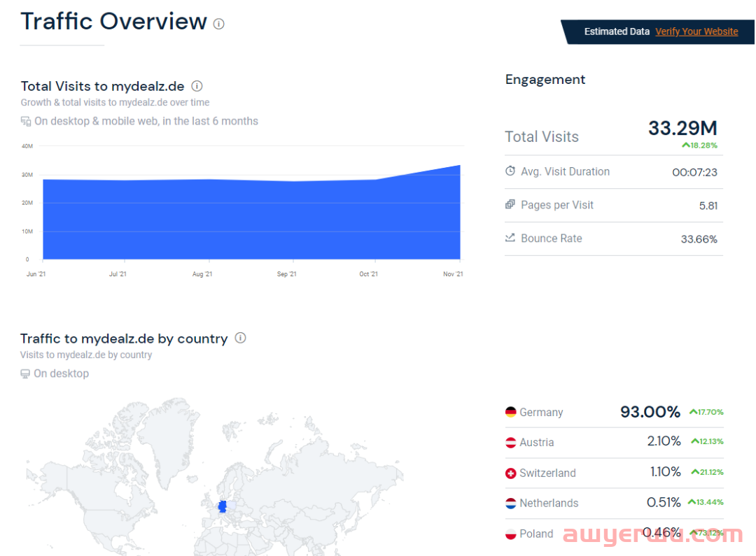Click the Avg. Visit Duration value 00:07:23
The width and height of the screenshot is (756, 556).
[695, 173]
